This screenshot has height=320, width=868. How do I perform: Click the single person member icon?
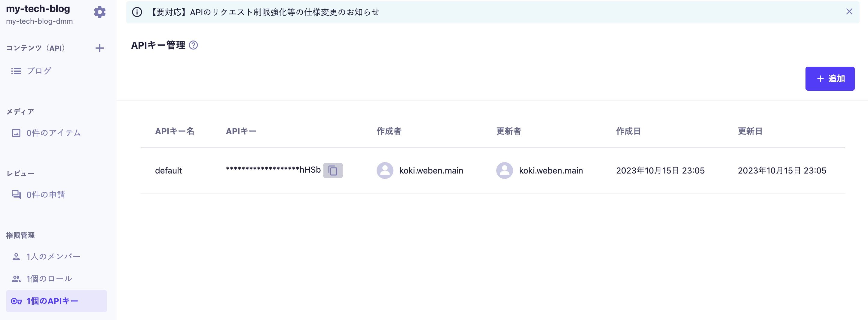click(16, 257)
